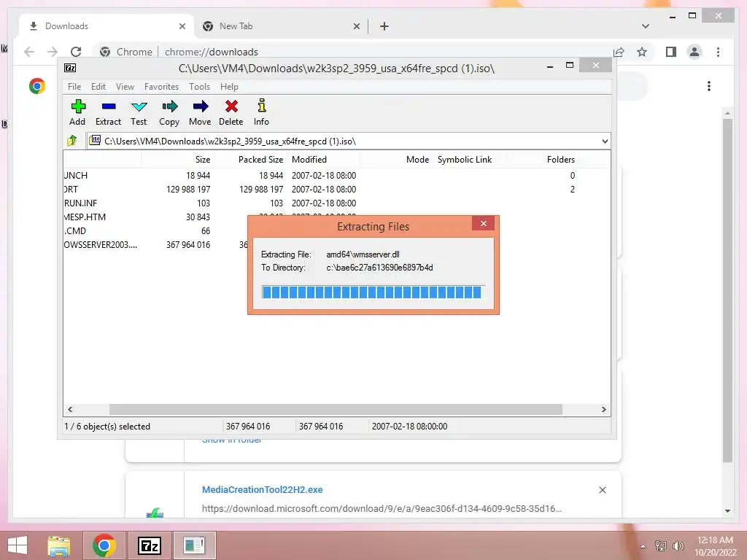The image size is (747, 560).
Task: Click Chrome taskbar icon
Action: click(x=104, y=545)
